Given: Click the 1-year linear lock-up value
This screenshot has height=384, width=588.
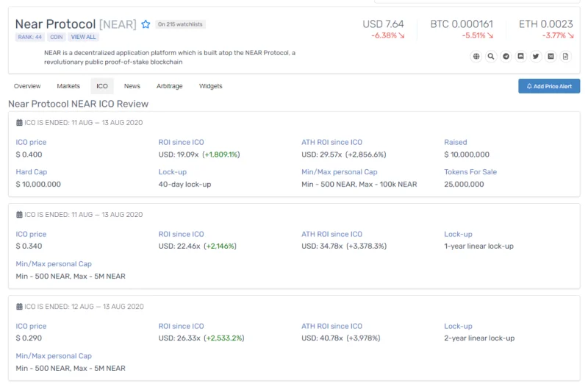Looking at the screenshot, I should [x=479, y=246].
